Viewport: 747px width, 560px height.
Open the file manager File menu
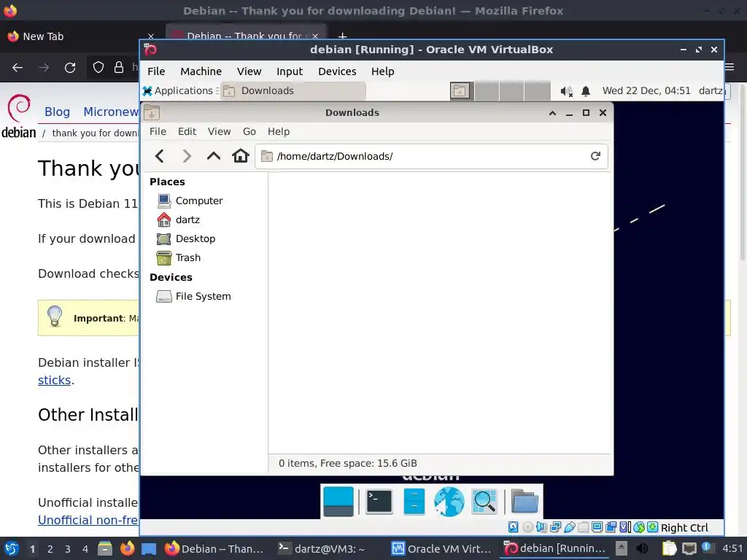click(x=158, y=131)
